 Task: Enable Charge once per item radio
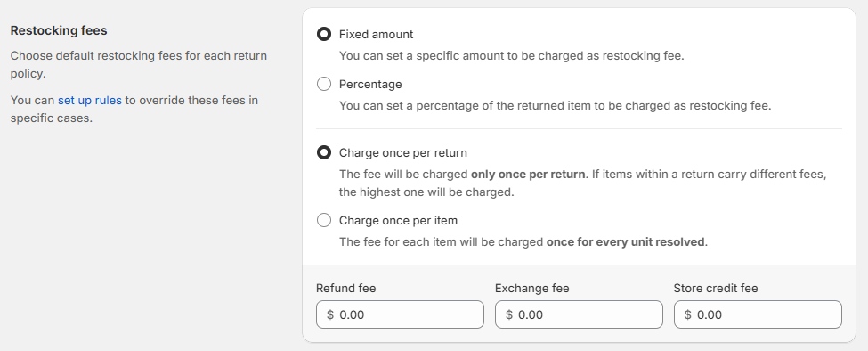click(x=324, y=220)
